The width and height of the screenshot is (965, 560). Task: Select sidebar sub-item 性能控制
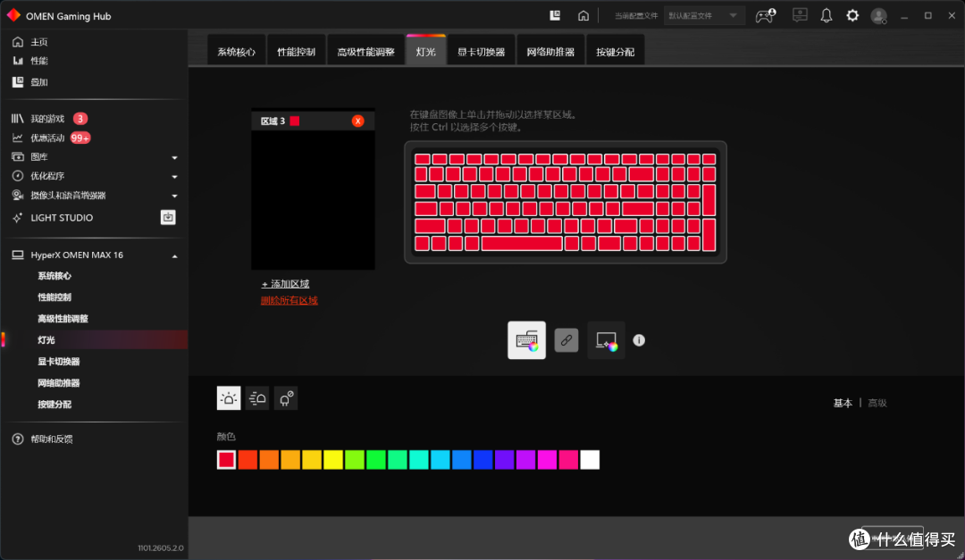[x=55, y=297]
